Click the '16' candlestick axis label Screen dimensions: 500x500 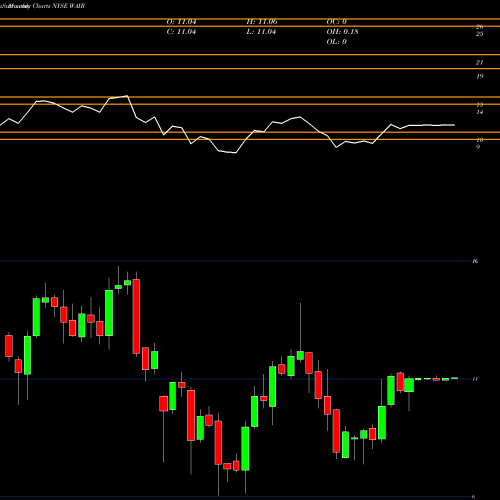tap(475, 261)
